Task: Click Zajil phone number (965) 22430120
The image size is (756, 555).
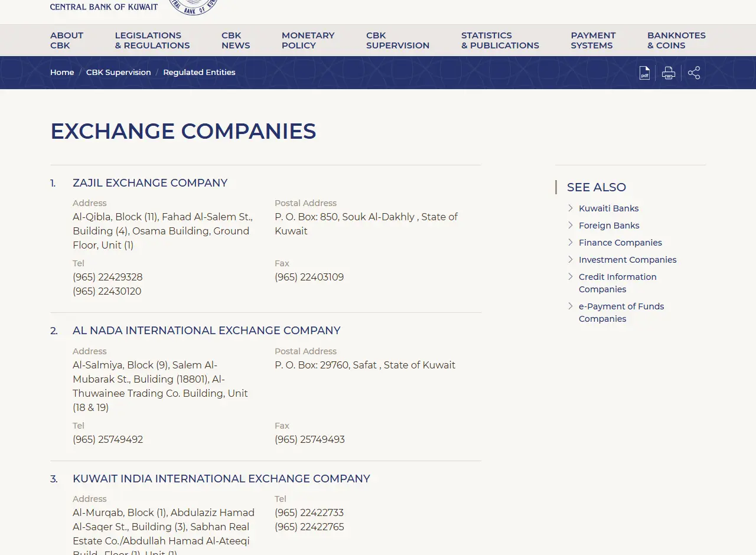Action: (x=107, y=291)
